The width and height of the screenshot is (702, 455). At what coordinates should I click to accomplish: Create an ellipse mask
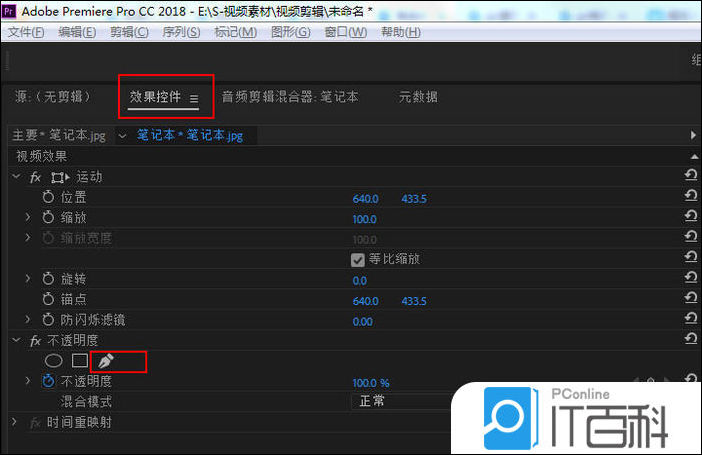pyautogui.click(x=54, y=361)
